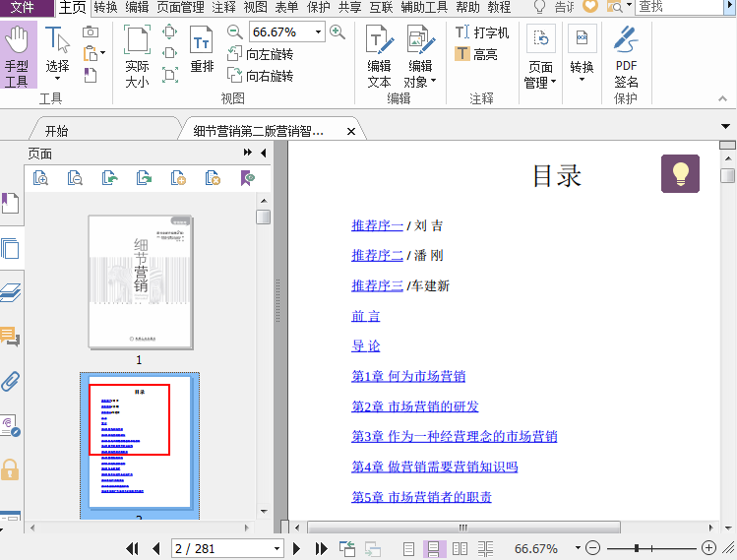Follow the 第1章 何为市场营销 link
The height and width of the screenshot is (560, 737).
(408, 376)
